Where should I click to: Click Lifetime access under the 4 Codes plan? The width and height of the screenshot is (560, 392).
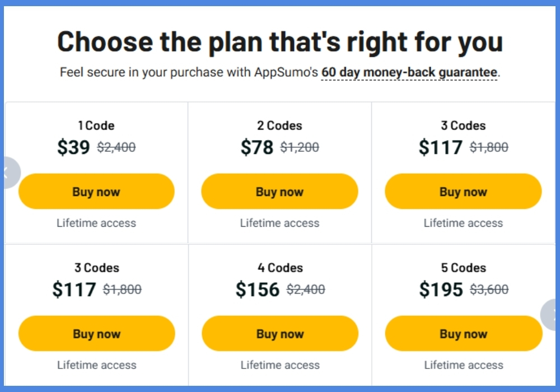point(279,365)
